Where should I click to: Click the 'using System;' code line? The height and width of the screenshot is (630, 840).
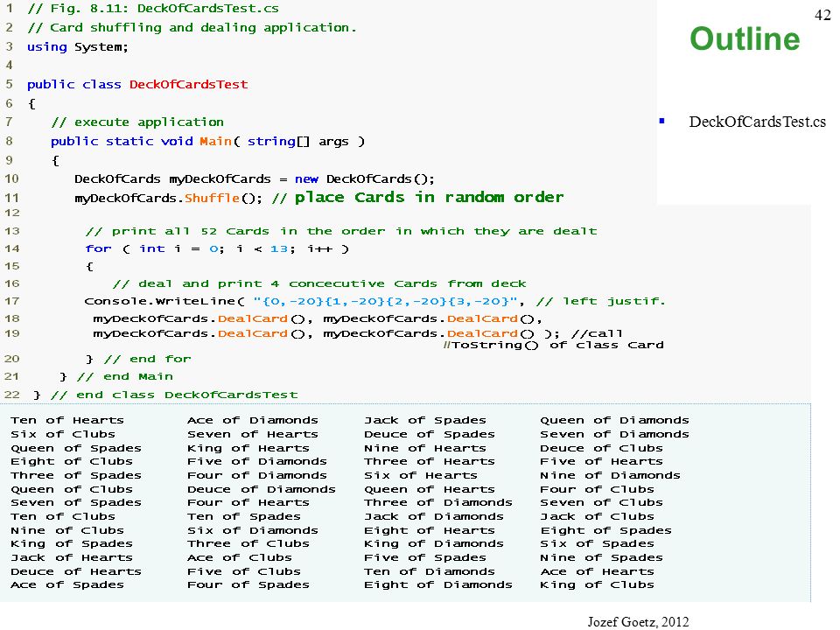pyautogui.click(x=78, y=47)
